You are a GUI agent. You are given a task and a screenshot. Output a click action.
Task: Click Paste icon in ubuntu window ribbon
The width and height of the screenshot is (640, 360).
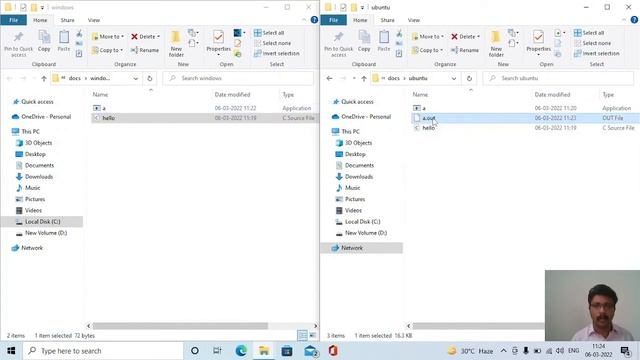pyautogui.click(x=384, y=41)
